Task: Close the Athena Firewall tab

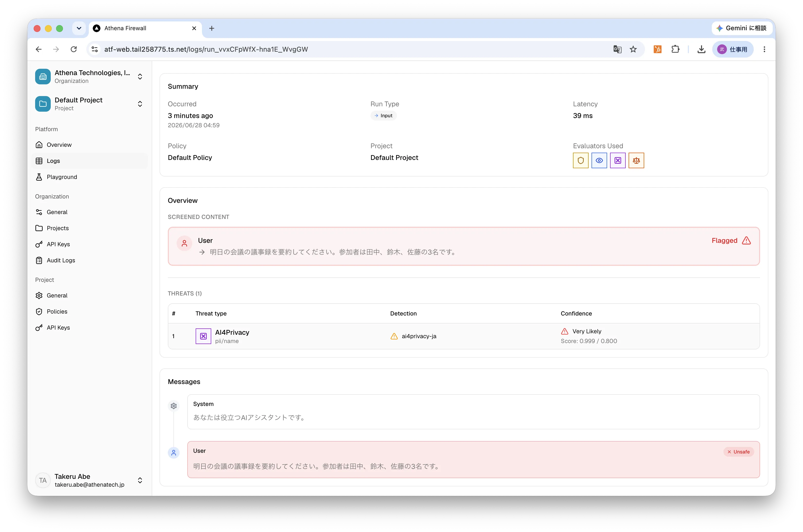Action: 194,28
